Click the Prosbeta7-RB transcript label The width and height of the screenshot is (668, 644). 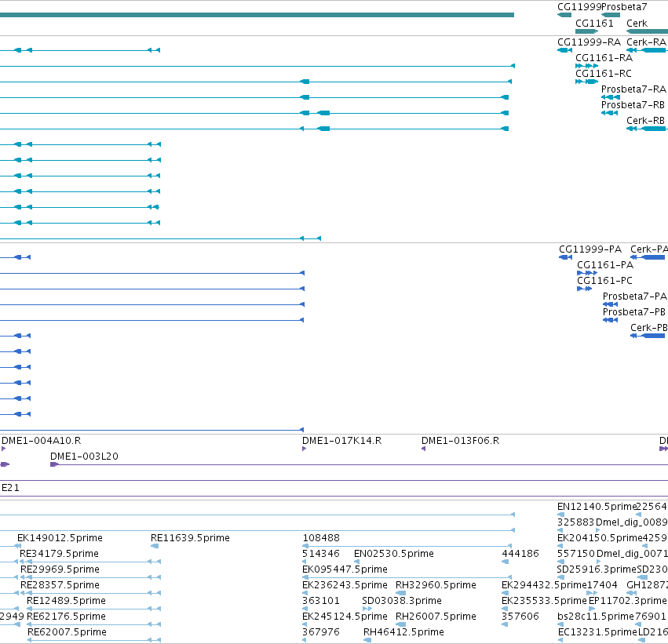pyautogui.click(x=633, y=105)
